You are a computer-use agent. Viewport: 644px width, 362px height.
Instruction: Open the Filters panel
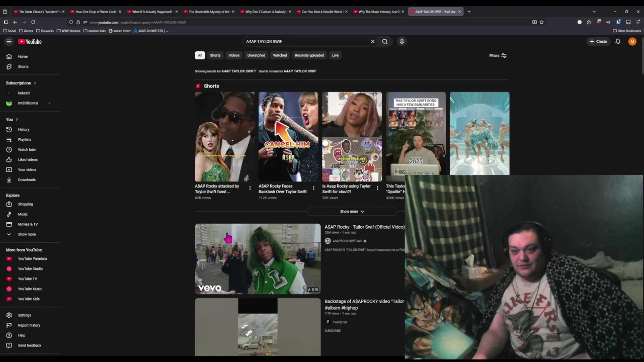(x=498, y=56)
